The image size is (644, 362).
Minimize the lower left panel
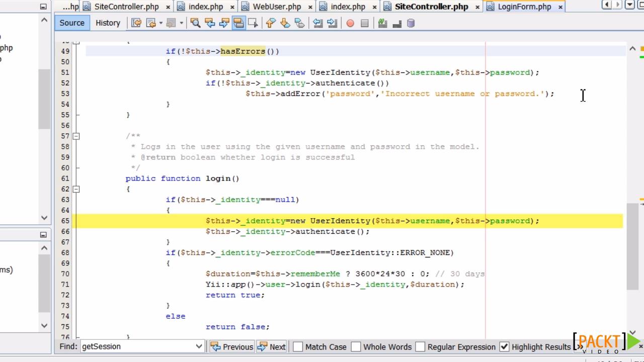click(43, 234)
